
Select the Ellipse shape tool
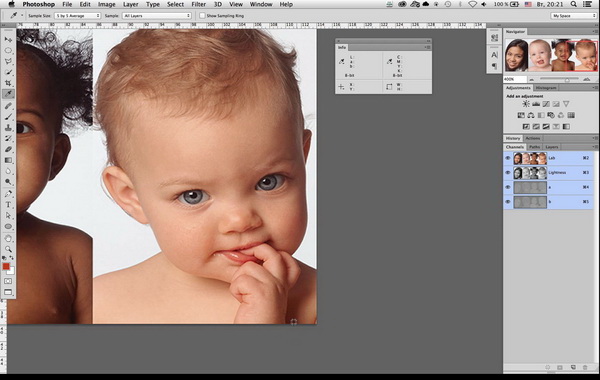pyautogui.click(x=8, y=227)
